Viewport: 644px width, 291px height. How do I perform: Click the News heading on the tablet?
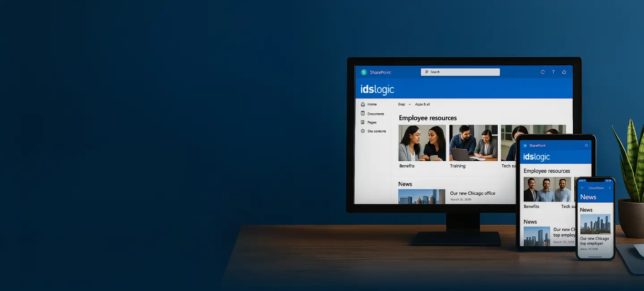[x=530, y=222]
